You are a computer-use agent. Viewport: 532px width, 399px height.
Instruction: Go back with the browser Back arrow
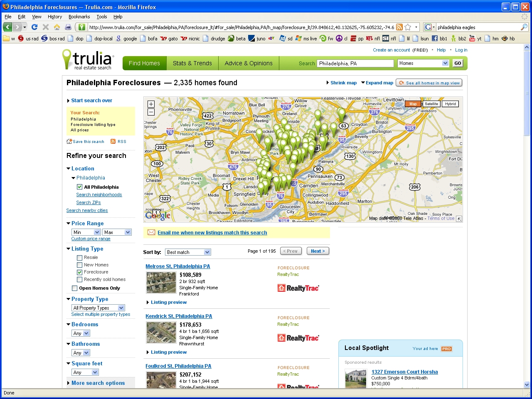click(7, 27)
